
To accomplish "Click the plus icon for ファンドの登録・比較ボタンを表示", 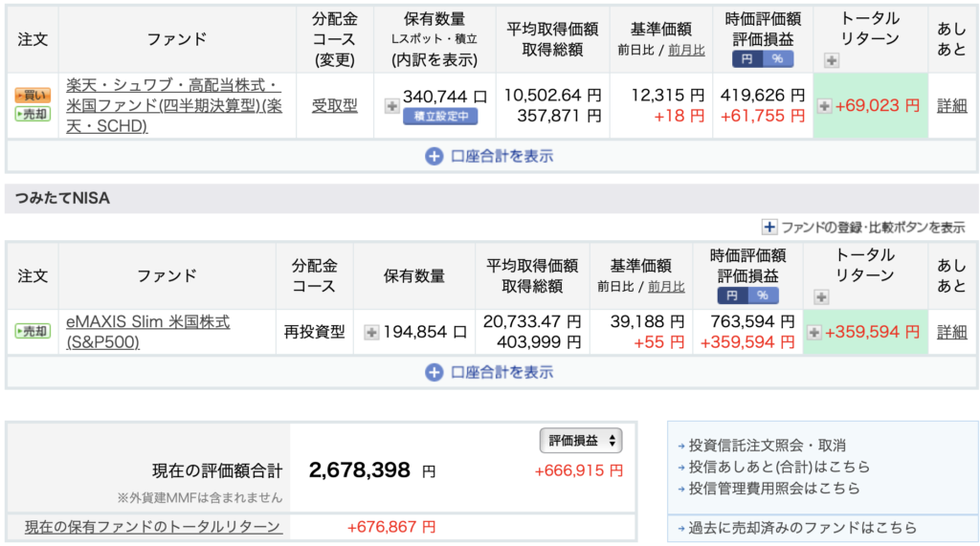I will [768, 228].
